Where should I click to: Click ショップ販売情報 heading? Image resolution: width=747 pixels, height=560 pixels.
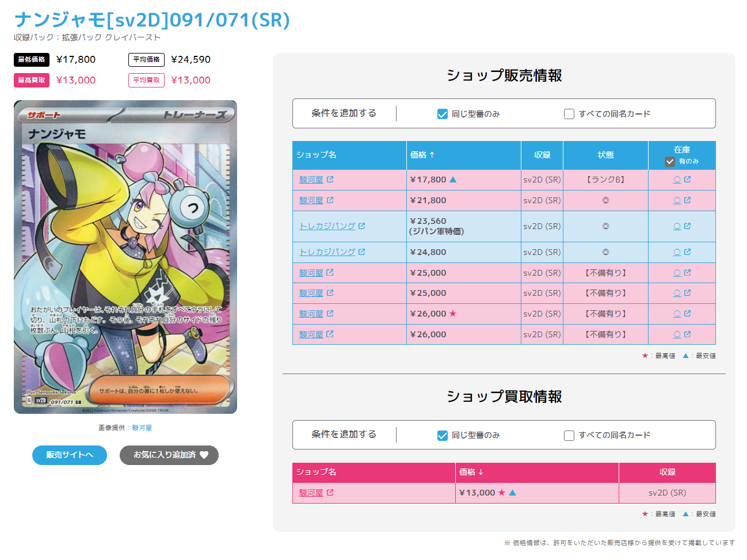[x=504, y=75]
